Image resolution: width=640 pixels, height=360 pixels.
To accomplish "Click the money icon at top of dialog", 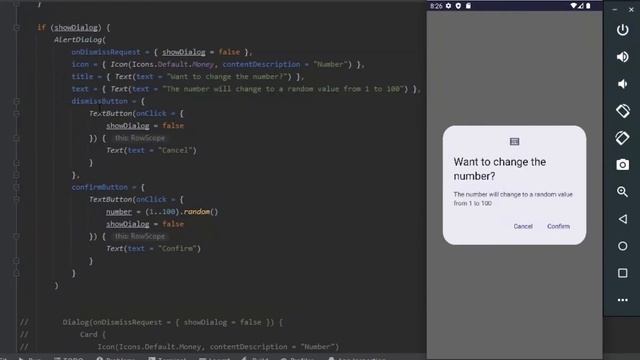I will click(514, 142).
